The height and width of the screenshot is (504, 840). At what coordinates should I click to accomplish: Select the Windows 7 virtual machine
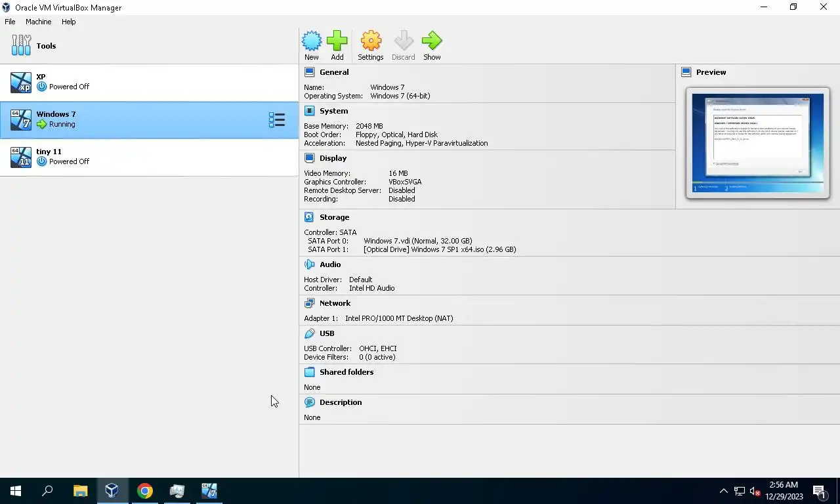[x=149, y=119]
